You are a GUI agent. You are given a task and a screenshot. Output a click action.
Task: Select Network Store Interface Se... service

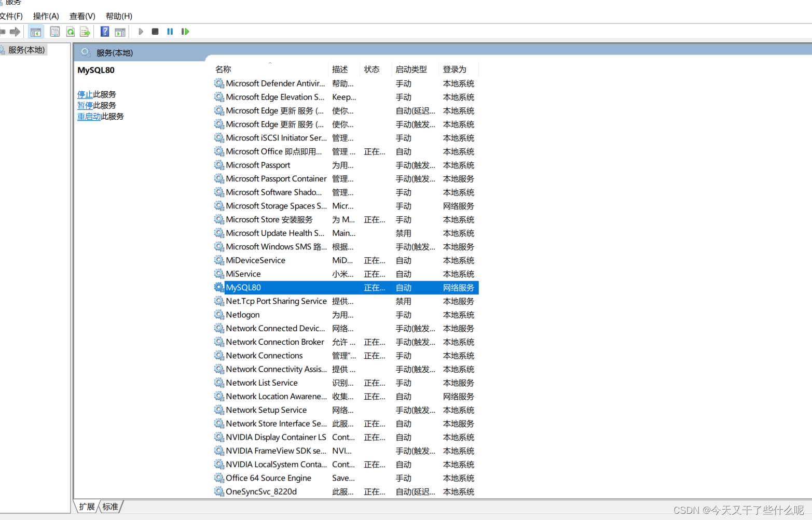[x=276, y=424]
